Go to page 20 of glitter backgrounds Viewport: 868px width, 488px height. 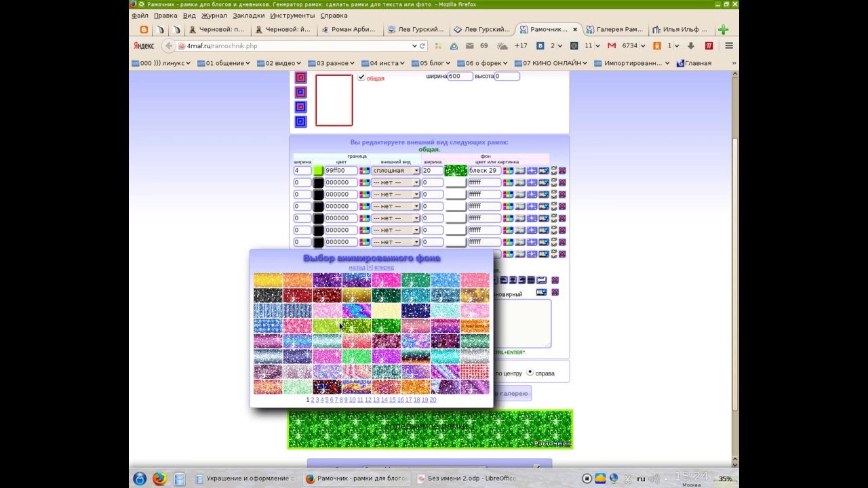(433, 400)
